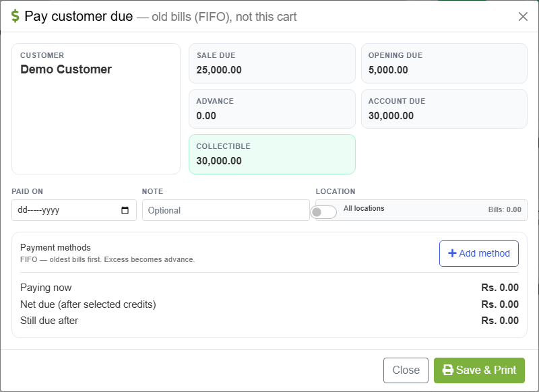The width and height of the screenshot is (539, 392).
Task: Close the dialog with the X icon
Action: pos(523,16)
